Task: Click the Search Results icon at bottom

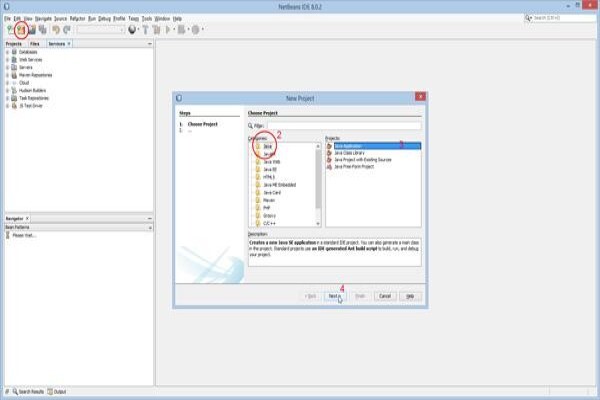Action: click(15, 392)
